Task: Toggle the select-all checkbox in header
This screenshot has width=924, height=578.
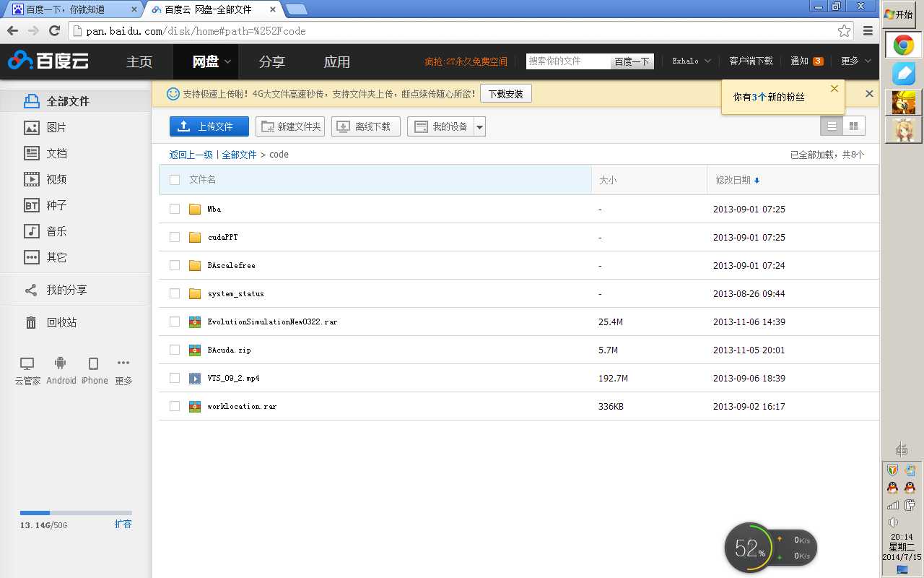Action: click(175, 180)
